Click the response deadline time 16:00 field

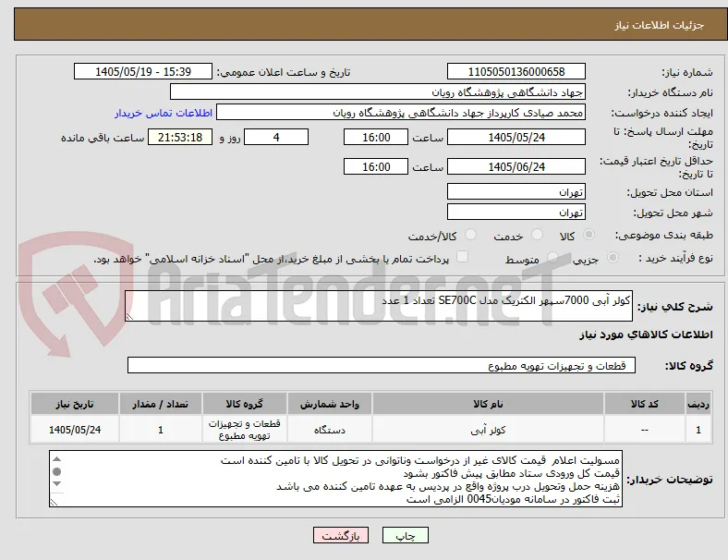point(376,137)
